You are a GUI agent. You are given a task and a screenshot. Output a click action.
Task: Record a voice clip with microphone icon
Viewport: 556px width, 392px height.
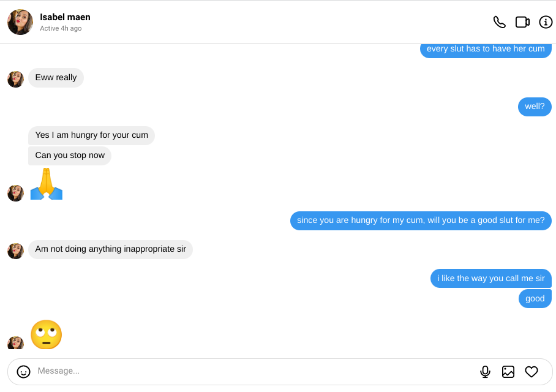point(485,371)
